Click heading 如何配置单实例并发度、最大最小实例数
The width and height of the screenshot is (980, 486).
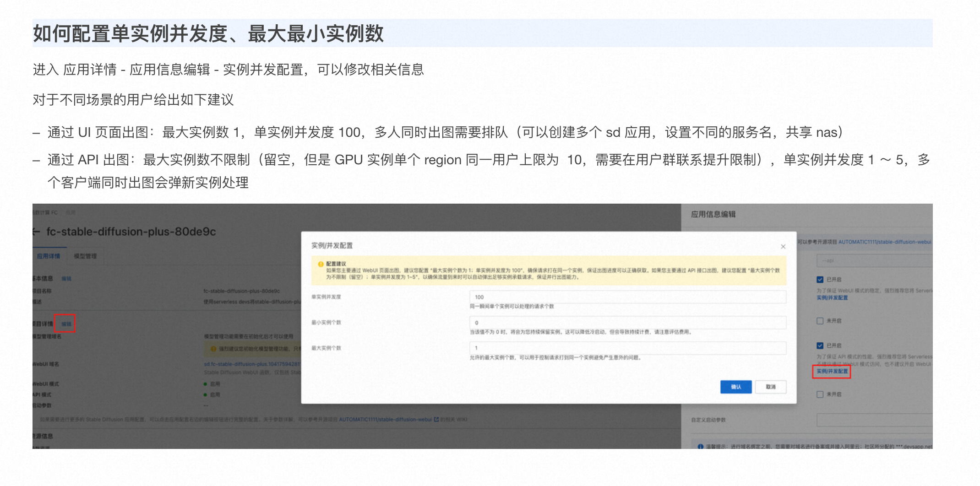tap(208, 33)
